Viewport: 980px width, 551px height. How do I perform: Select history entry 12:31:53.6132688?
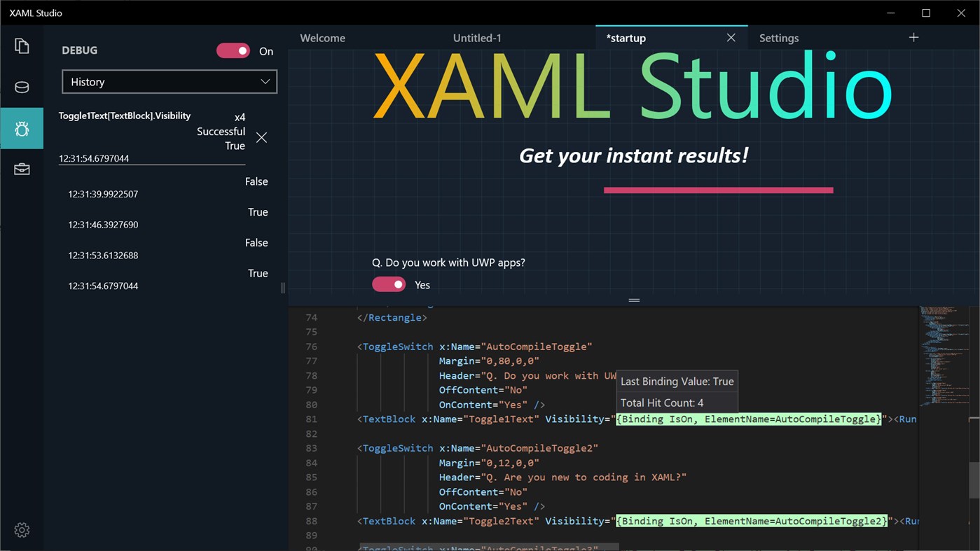click(x=103, y=256)
